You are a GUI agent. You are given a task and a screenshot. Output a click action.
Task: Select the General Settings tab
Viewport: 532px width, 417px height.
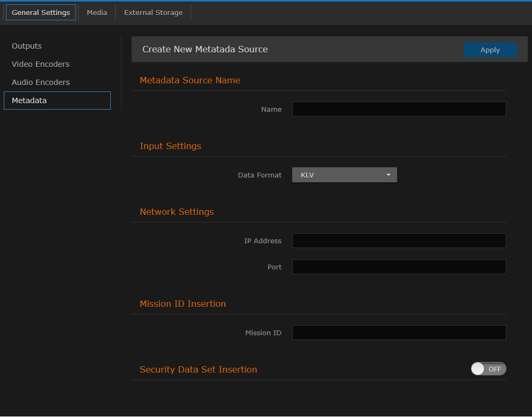(41, 12)
